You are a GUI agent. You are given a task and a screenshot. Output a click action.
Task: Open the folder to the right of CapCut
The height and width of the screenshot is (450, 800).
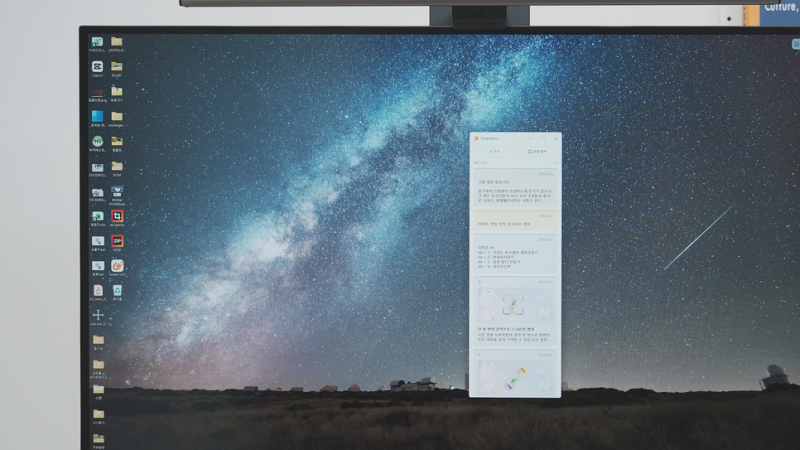point(117,66)
